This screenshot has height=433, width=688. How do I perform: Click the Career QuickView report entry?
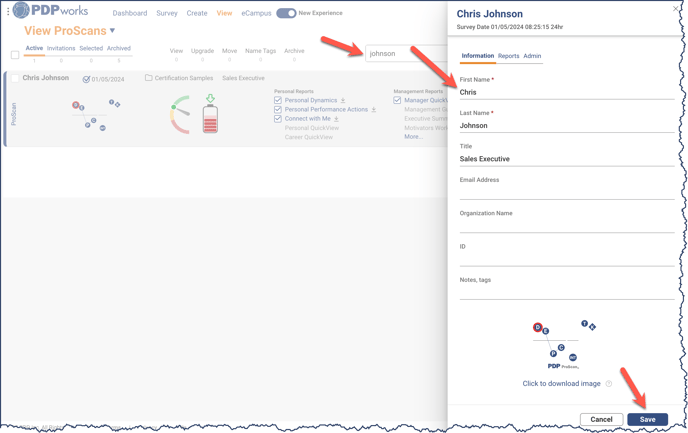click(309, 137)
